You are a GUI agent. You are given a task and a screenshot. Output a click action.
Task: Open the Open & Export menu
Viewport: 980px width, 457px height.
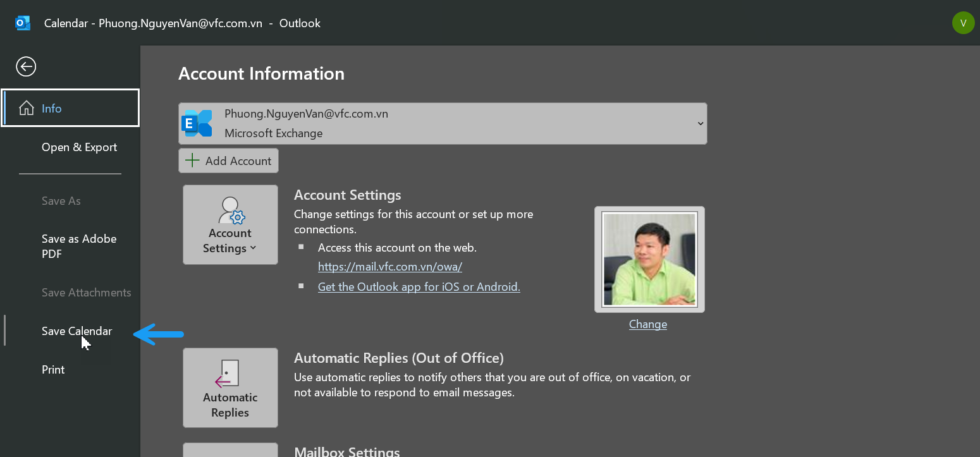point(79,147)
